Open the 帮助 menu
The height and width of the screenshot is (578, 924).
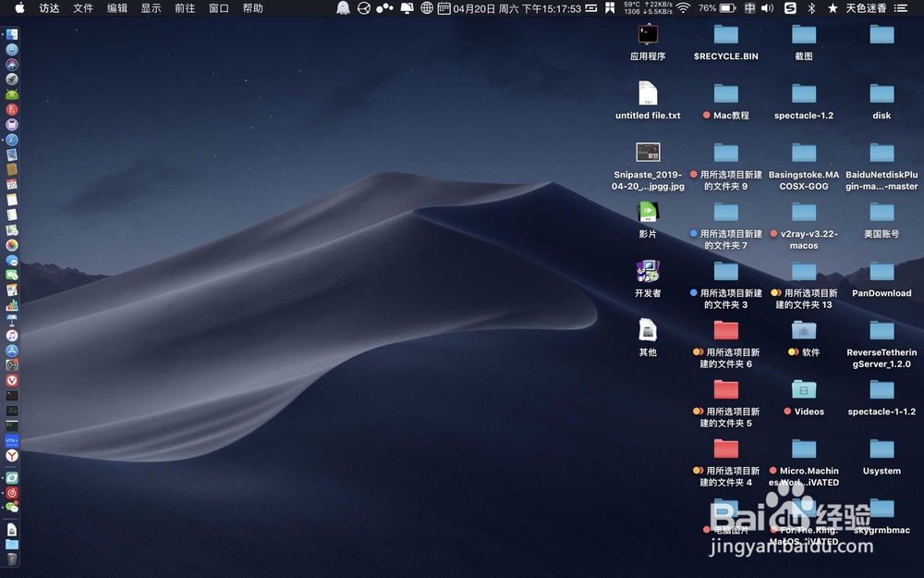(253, 8)
